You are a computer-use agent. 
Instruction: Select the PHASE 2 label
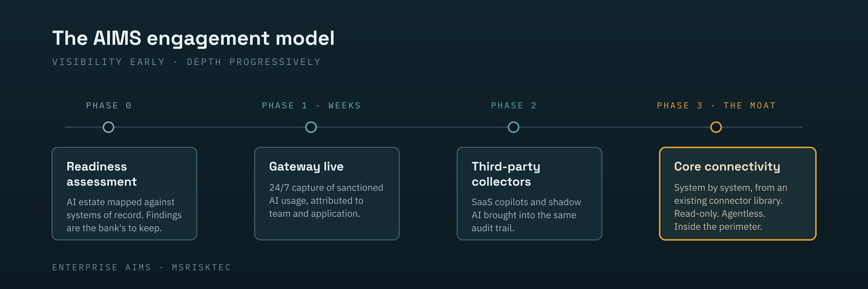(514, 105)
